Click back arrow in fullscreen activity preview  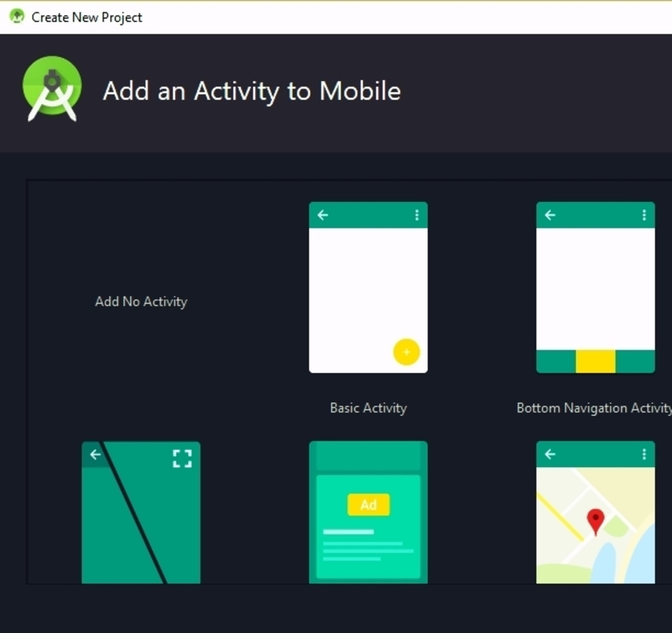click(95, 454)
